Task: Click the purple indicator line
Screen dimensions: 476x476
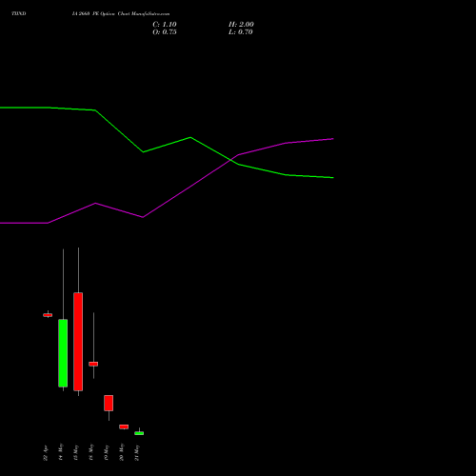Action: pyautogui.click(x=190, y=187)
